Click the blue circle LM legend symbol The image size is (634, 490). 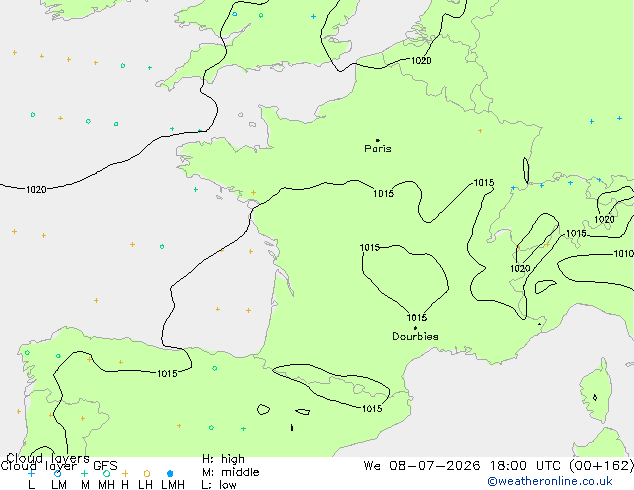(57, 473)
